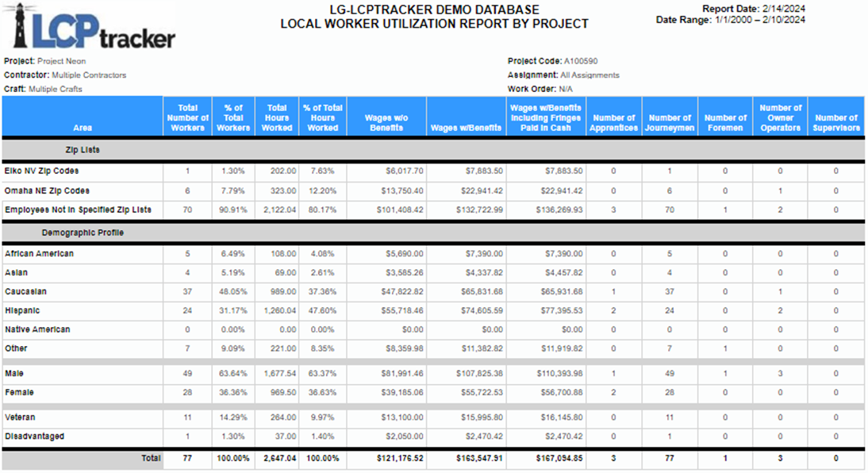Image resolution: width=868 pixels, height=473 pixels.
Task: Click the LG-LCPTRACKER DEMO DATABASE heading
Action: (435, 10)
